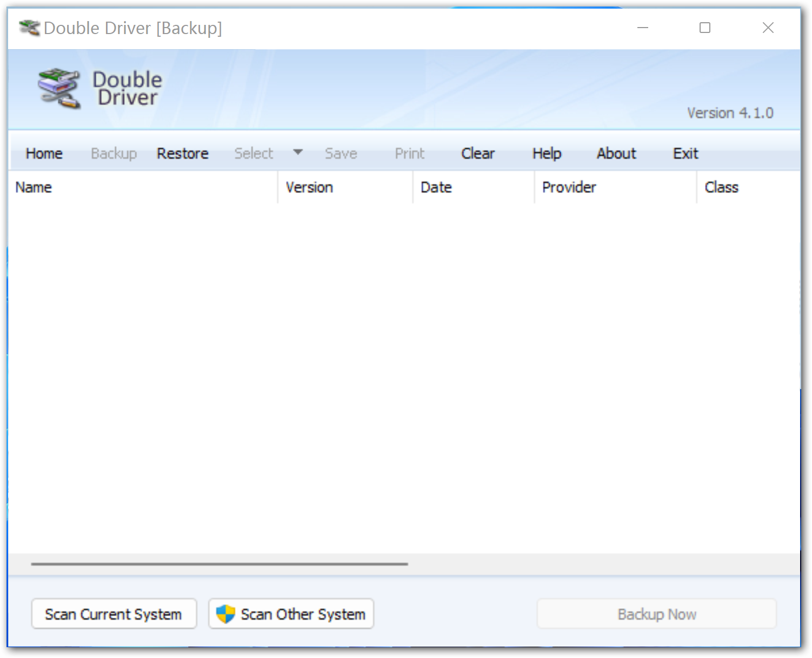Sort list by Name column header
Image resolution: width=812 pixels, height=658 pixels.
(143, 187)
